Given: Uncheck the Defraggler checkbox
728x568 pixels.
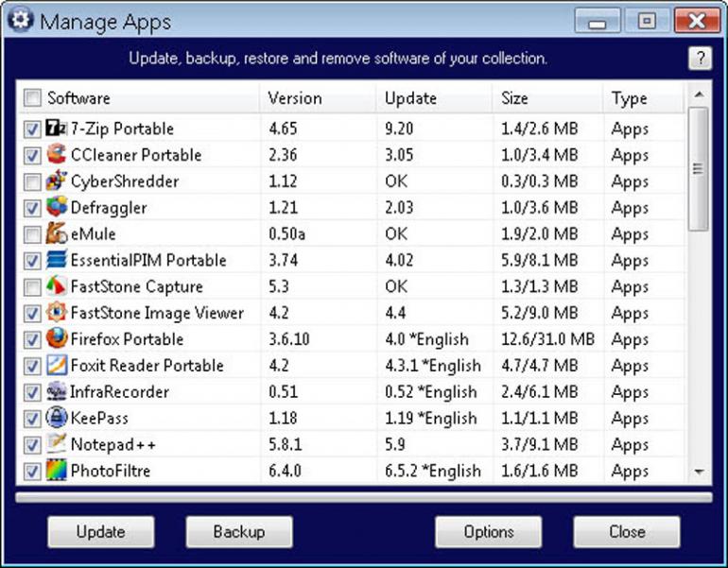Looking at the screenshot, I should pyautogui.click(x=32, y=208).
